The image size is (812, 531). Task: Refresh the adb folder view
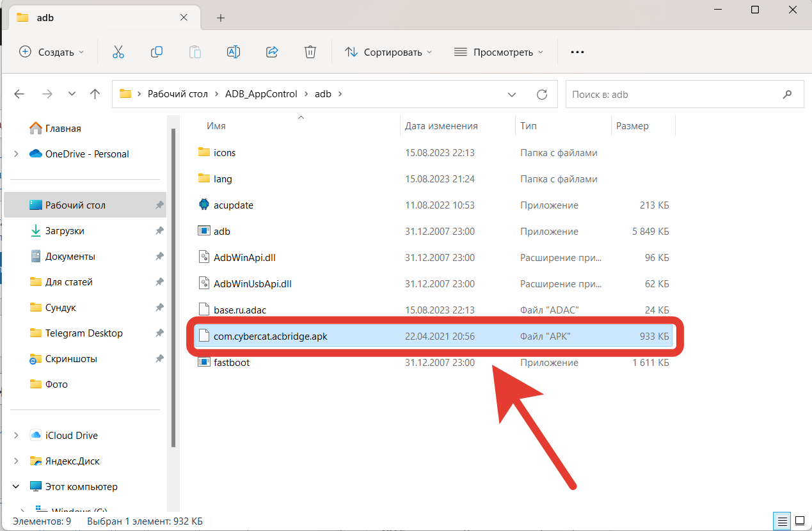click(x=541, y=94)
